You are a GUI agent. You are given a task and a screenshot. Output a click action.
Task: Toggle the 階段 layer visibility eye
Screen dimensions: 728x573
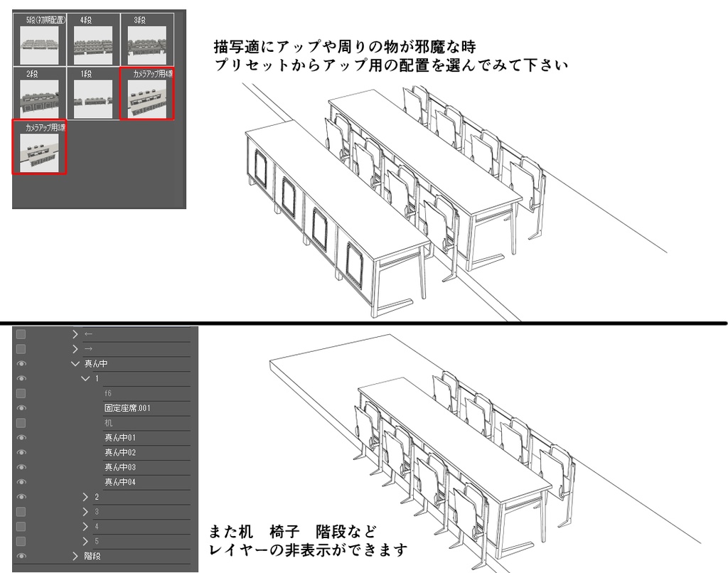(20, 554)
